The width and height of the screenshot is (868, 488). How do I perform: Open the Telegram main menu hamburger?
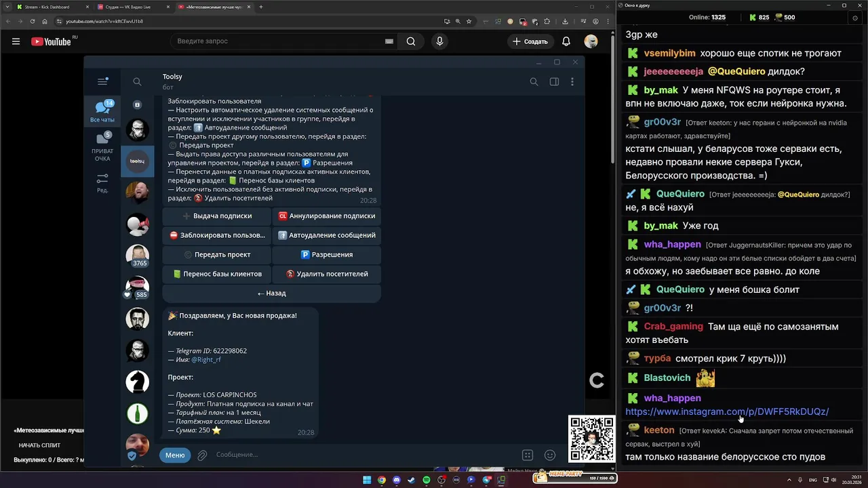click(102, 81)
